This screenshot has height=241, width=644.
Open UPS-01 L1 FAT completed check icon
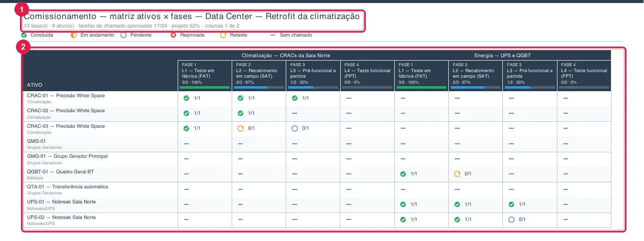click(403, 204)
